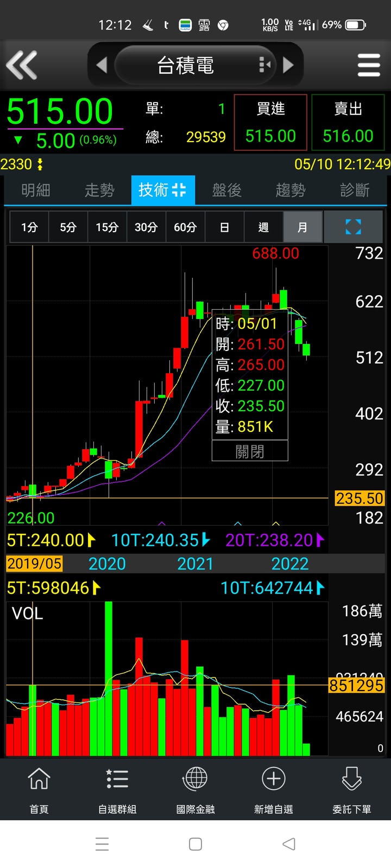Tap Android home navigation button

195,844
